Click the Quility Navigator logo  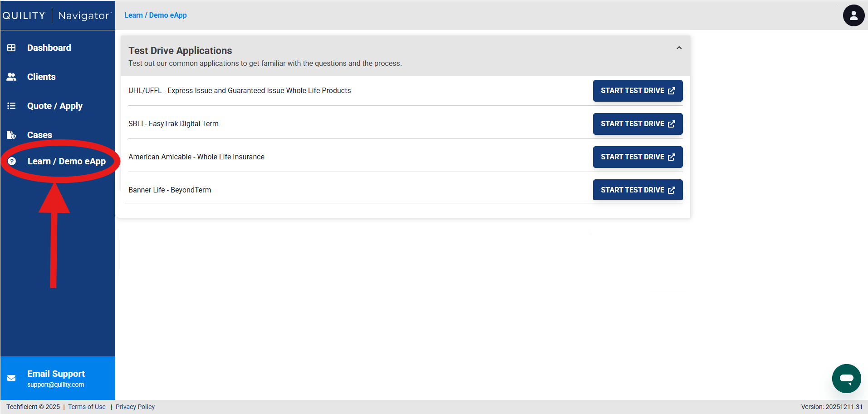pos(57,15)
